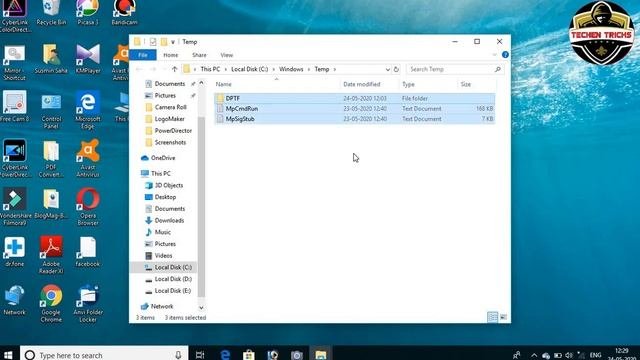This screenshot has height=360, width=640.
Task: Click the Search Temp field
Action: coord(455,69)
